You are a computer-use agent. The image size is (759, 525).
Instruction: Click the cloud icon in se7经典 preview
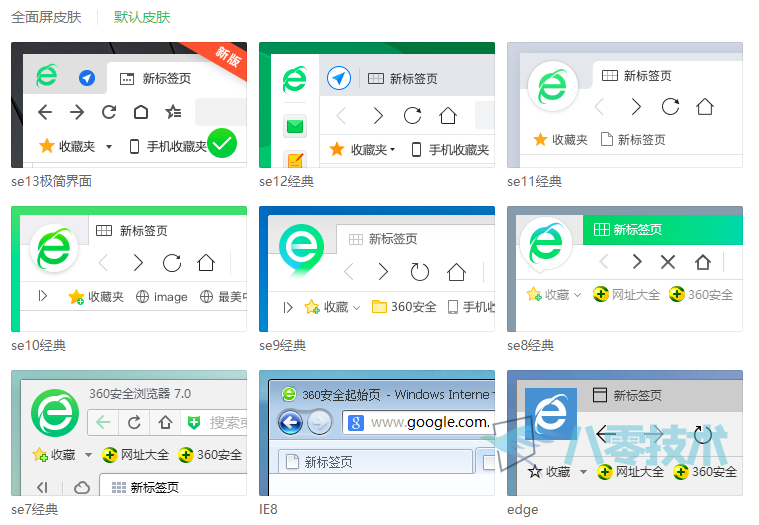click(82, 487)
